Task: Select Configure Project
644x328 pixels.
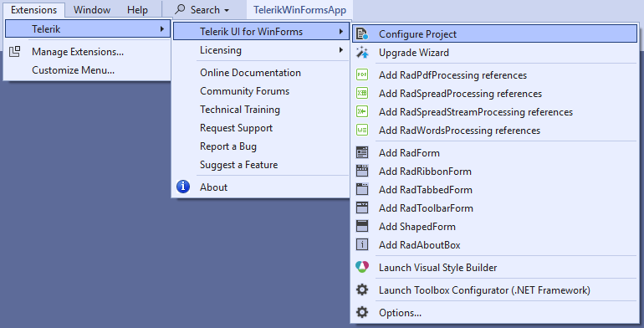Action: tap(495, 33)
